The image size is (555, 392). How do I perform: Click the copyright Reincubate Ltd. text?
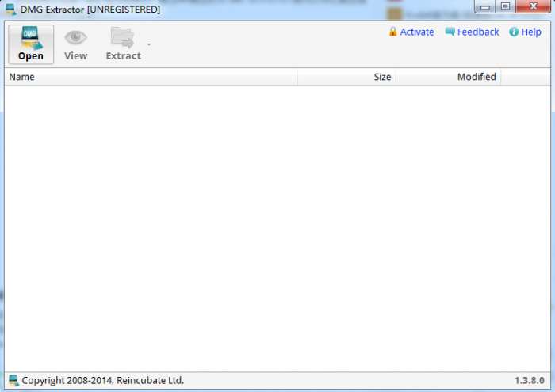coord(102,380)
